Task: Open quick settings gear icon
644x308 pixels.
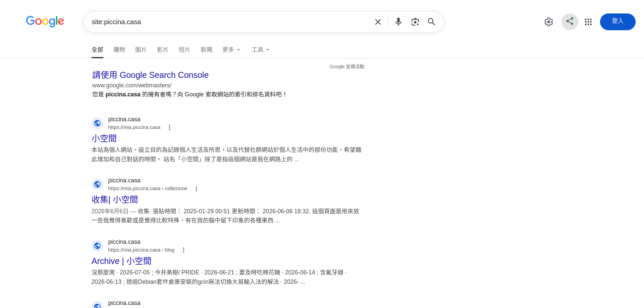Action: coord(549,22)
